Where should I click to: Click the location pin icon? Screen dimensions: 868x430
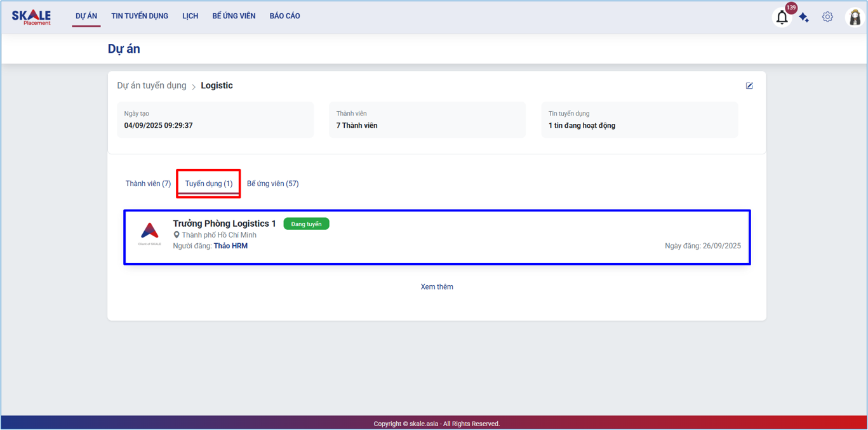[177, 235]
